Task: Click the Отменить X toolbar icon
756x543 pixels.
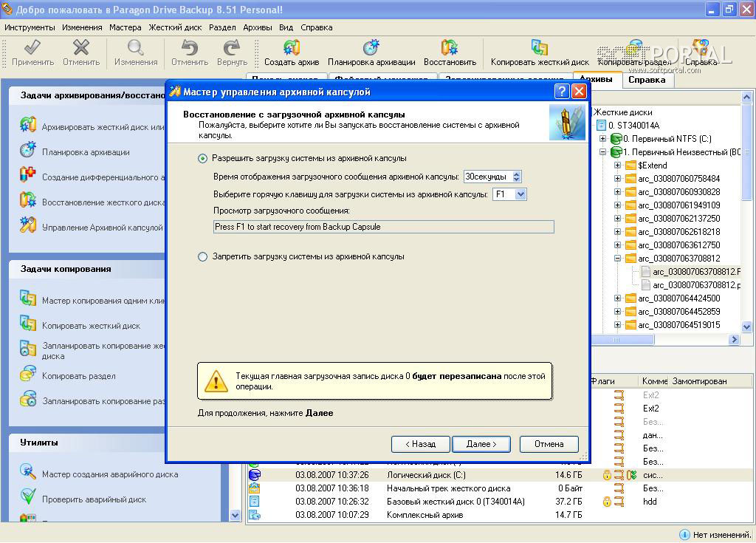Action: pyautogui.click(x=81, y=48)
